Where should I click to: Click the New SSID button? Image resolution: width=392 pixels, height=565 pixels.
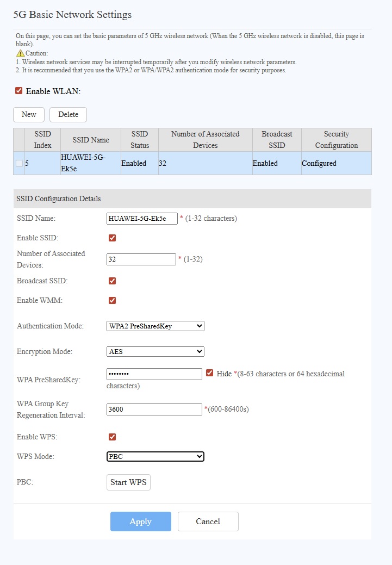[x=29, y=114]
